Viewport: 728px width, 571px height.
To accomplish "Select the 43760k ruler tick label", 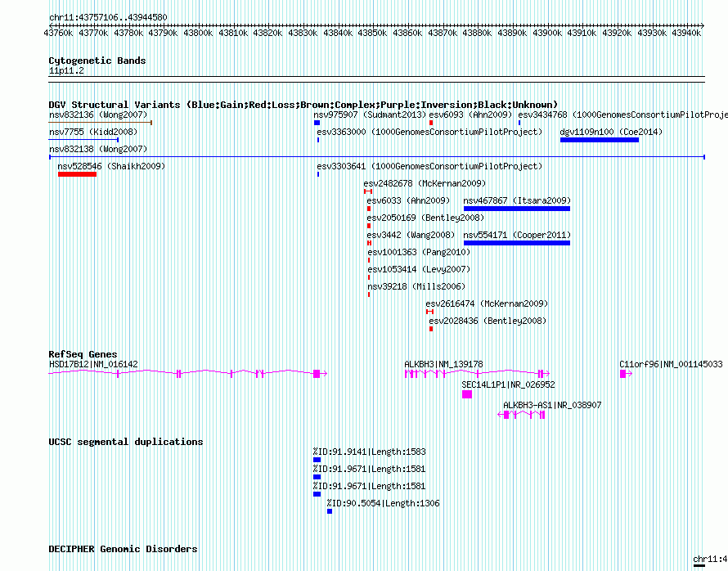I will 59,33.
